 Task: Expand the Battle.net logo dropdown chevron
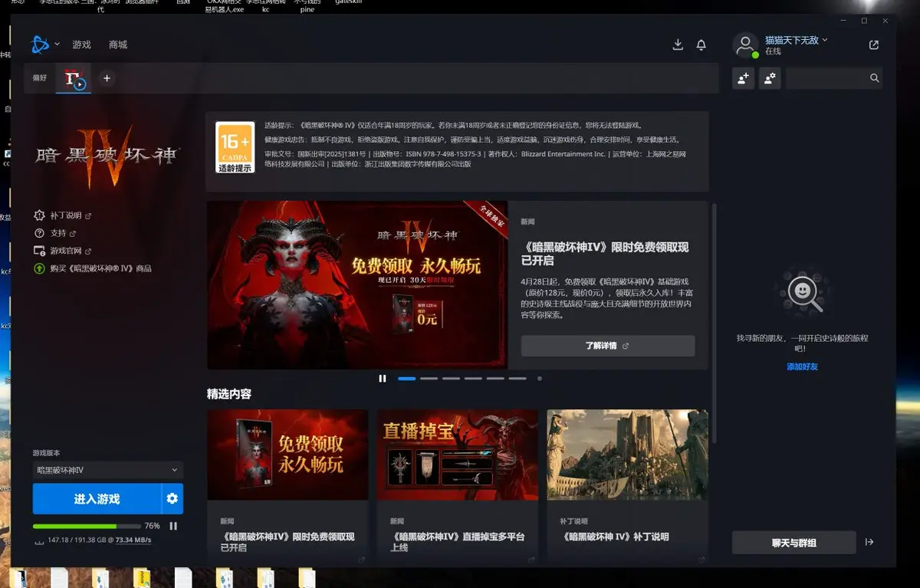[x=58, y=44]
